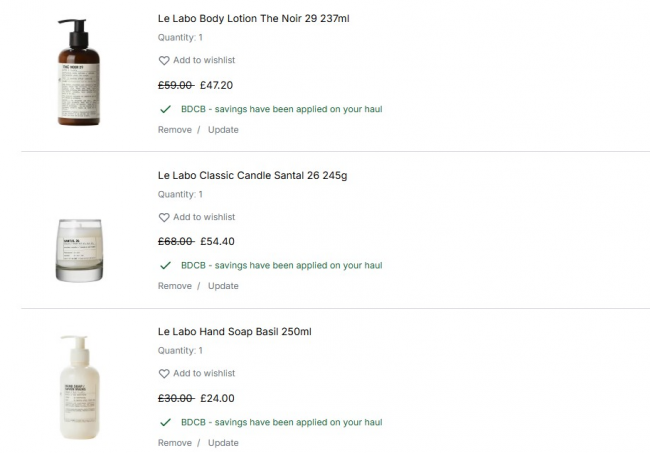Click the heart icon for Body Lotion wishlist
Screen dimensions: 650x453
click(164, 61)
